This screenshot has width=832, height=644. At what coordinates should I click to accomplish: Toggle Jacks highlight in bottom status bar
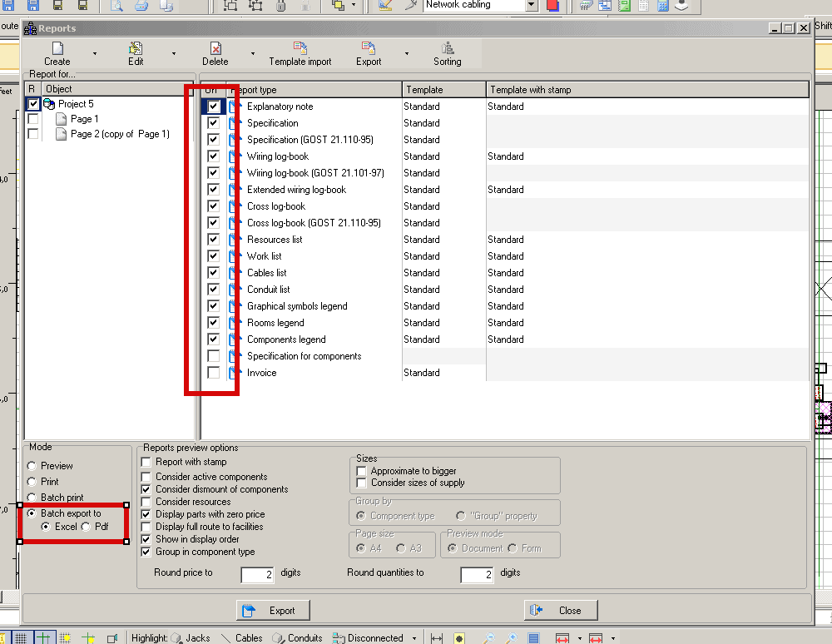pyautogui.click(x=190, y=638)
